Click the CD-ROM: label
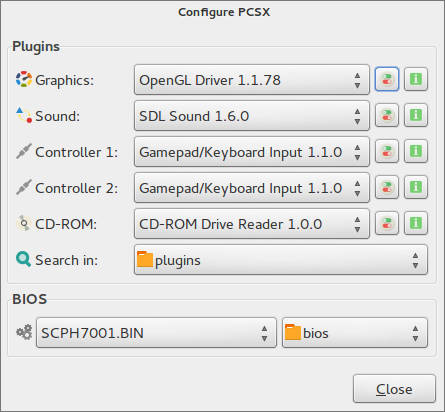 pyautogui.click(x=66, y=224)
